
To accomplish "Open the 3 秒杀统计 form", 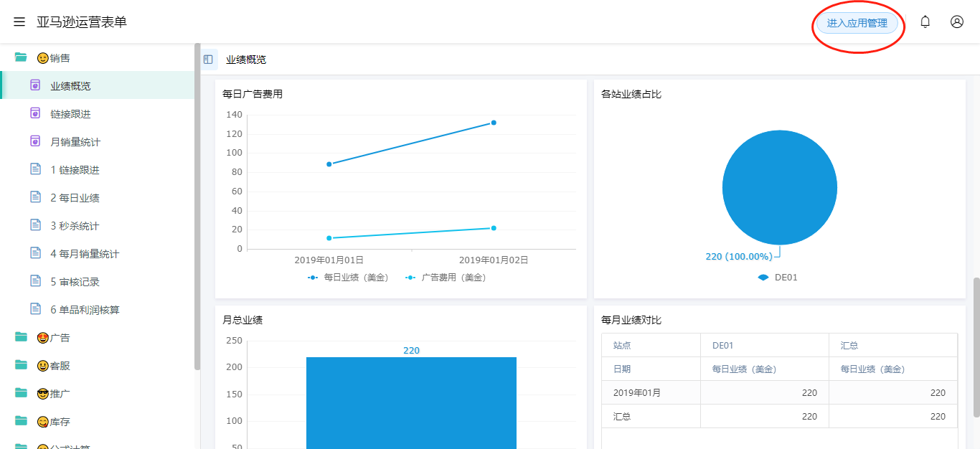I will pos(98,225).
